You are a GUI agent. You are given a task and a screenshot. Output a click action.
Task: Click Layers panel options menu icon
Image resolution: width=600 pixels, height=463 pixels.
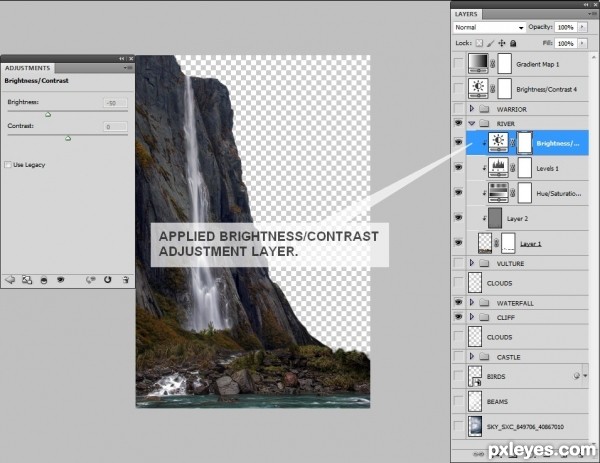point(591,14)
